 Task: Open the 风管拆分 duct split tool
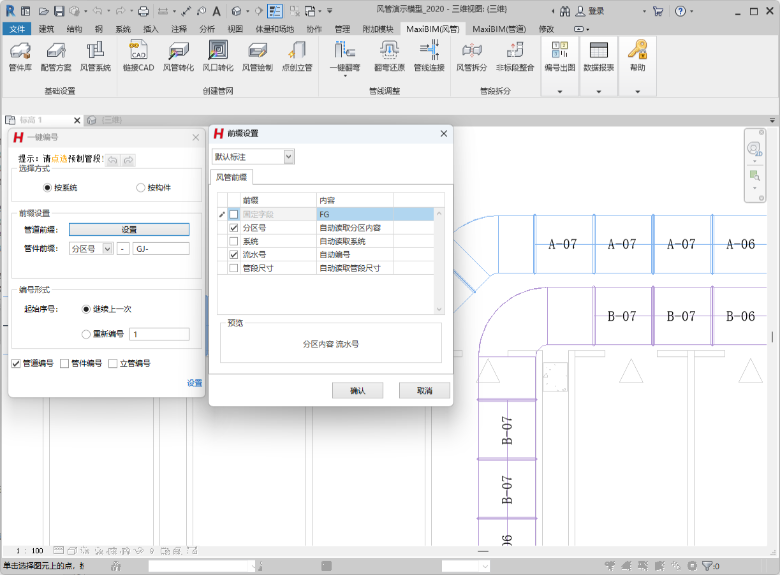[471, 54]
